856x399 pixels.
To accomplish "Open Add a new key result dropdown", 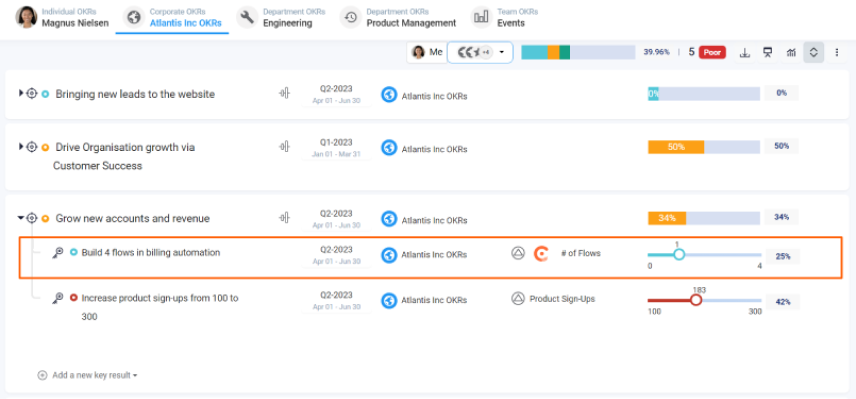I will click(87, 375).
